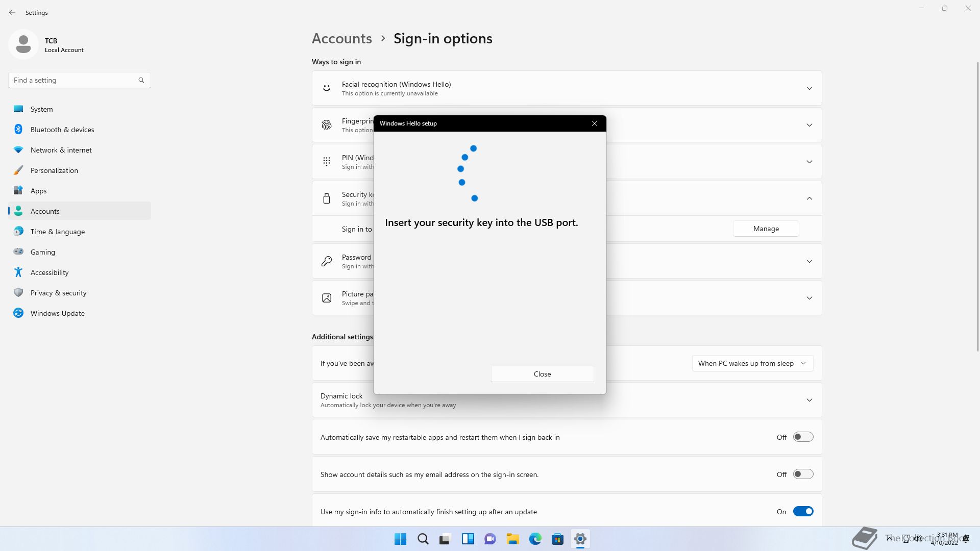The width and height of the screenshot is (980, 551).
Task: Click the Privacy & security shield icon
Action: click(x=18, y=293)
